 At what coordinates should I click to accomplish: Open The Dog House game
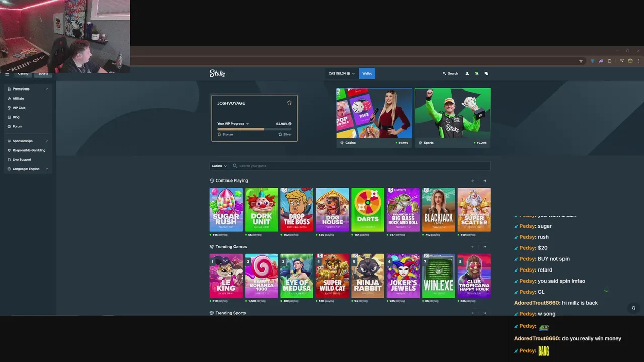(x=332, y=210)
